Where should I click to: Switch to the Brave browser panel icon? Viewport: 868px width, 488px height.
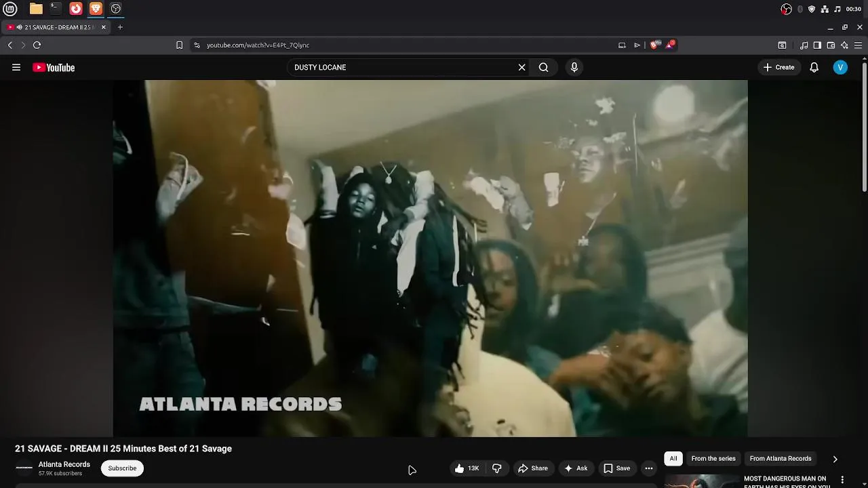[x=96, y=9]
